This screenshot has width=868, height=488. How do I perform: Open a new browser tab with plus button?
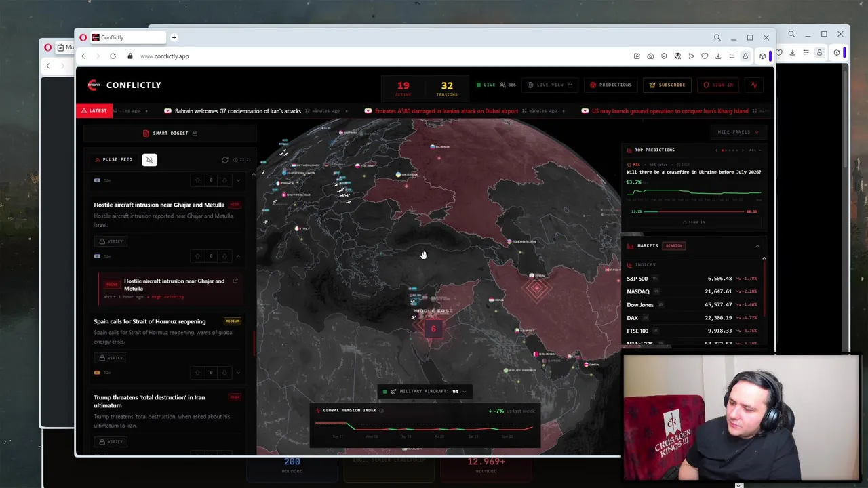tap(174, 37)
